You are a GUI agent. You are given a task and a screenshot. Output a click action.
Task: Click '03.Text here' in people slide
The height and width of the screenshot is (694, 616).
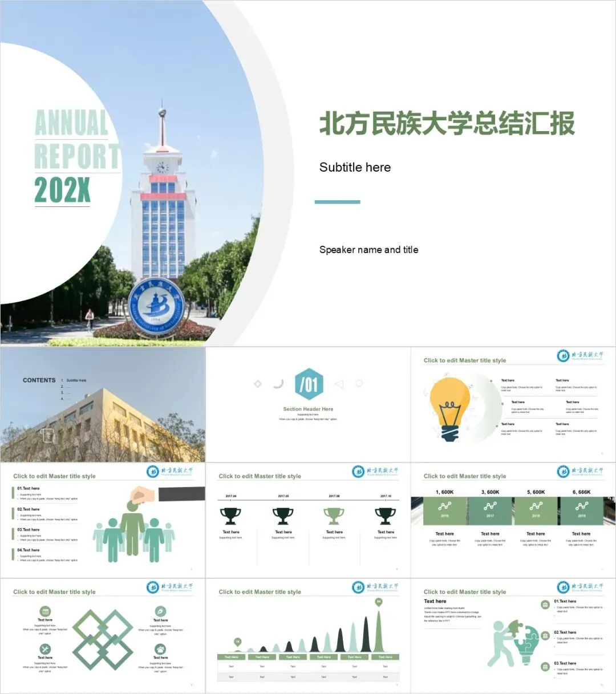[x=29, y=530]
